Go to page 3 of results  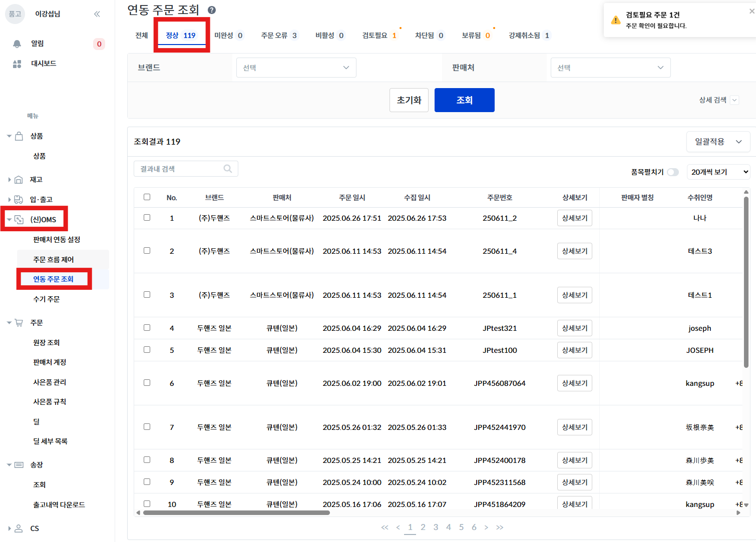coord(436,527)
